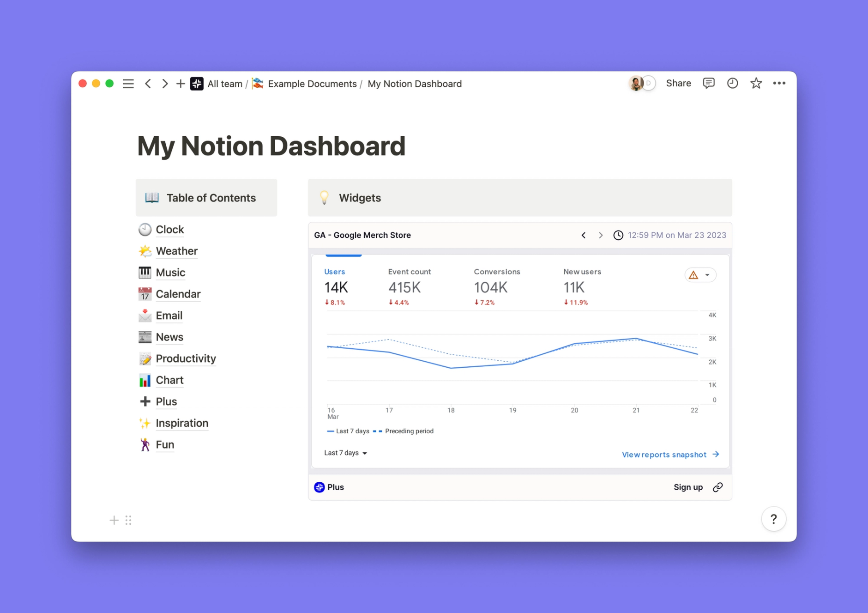
Task: Go back with the toolbar back arrow
Action: pos(148,84)
